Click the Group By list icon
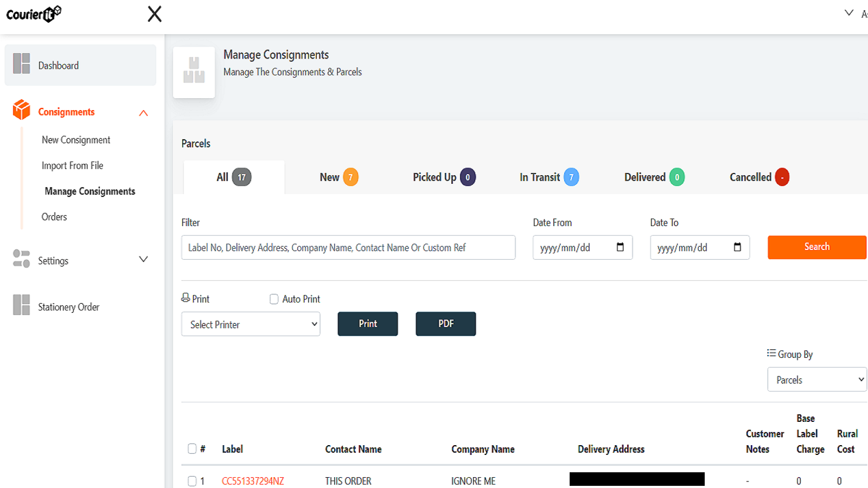 [x=771, y=353]
